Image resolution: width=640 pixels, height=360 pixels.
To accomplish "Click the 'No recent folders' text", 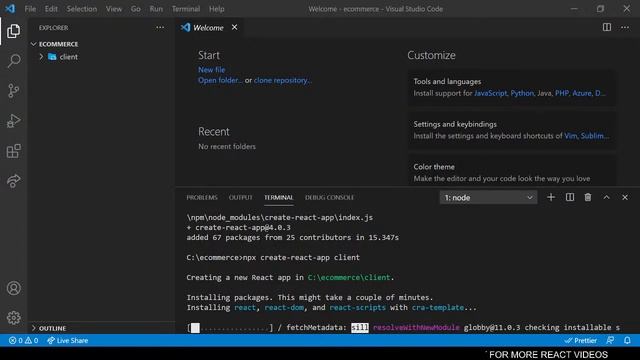I will [227, 147].
